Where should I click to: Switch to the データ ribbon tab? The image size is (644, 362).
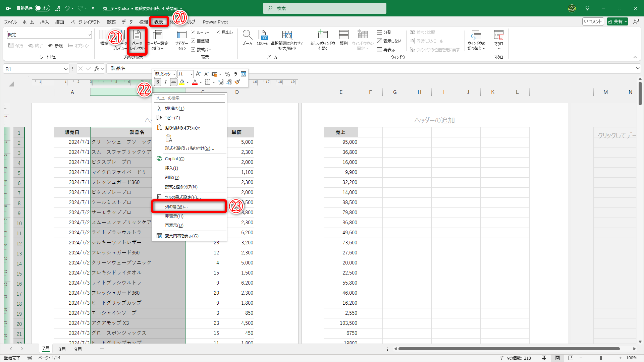[127, 22]
